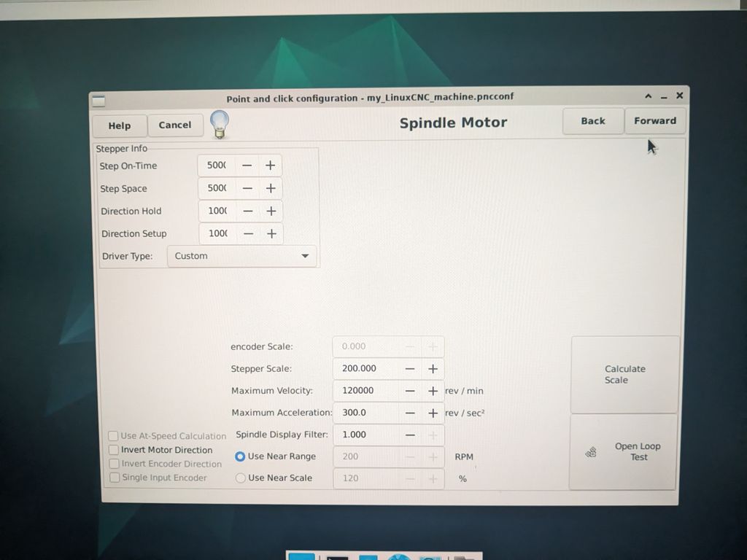Decrease Maximum Velocity with minus button
Image resolution: width=747 pixels, height=560 pixels.
coord(410,391)
